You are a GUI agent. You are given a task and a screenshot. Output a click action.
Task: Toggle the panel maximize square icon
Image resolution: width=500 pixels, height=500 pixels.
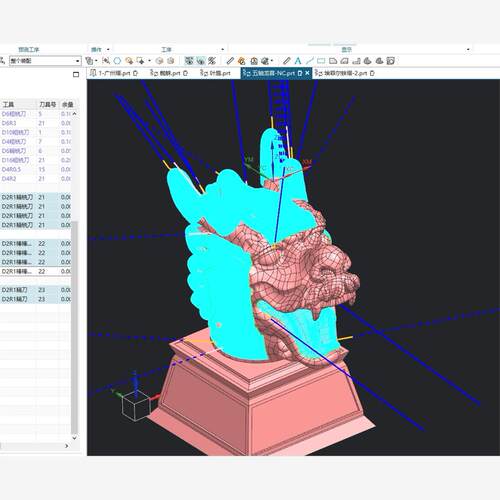[x=76, y=74]
